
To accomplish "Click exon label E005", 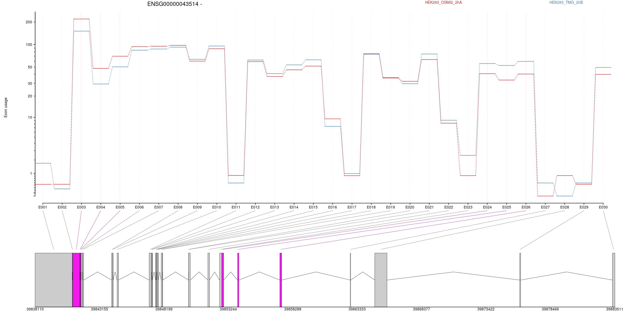I will [x=120, y=207].
